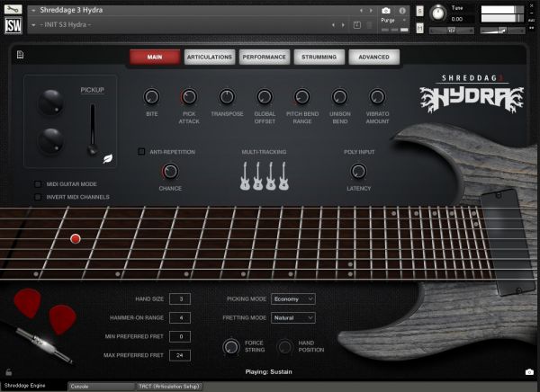The width and height of the screenshot is (540, 392).
Task: Click the Force String knob
Action: 231,346
